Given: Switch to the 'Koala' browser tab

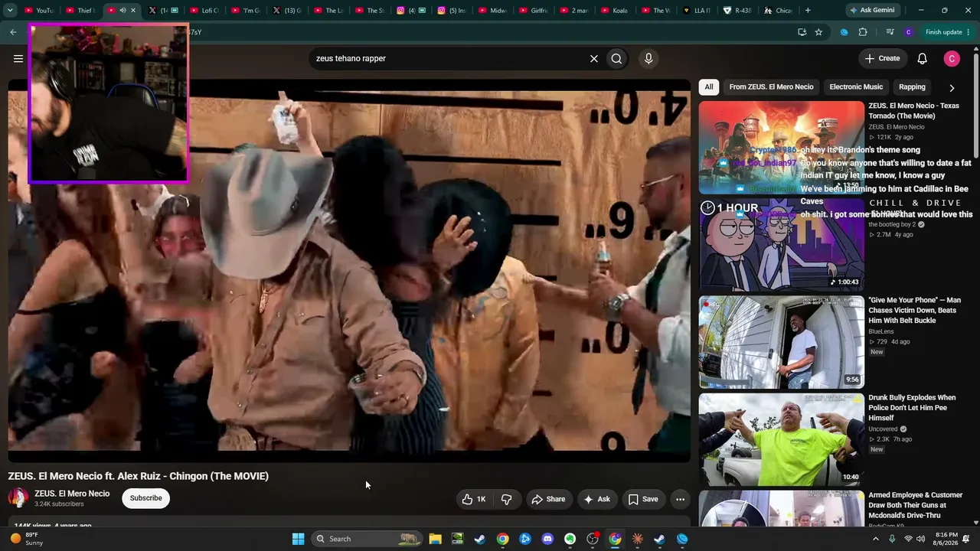Looking at the screenshot, I should [x=614, y=10].
